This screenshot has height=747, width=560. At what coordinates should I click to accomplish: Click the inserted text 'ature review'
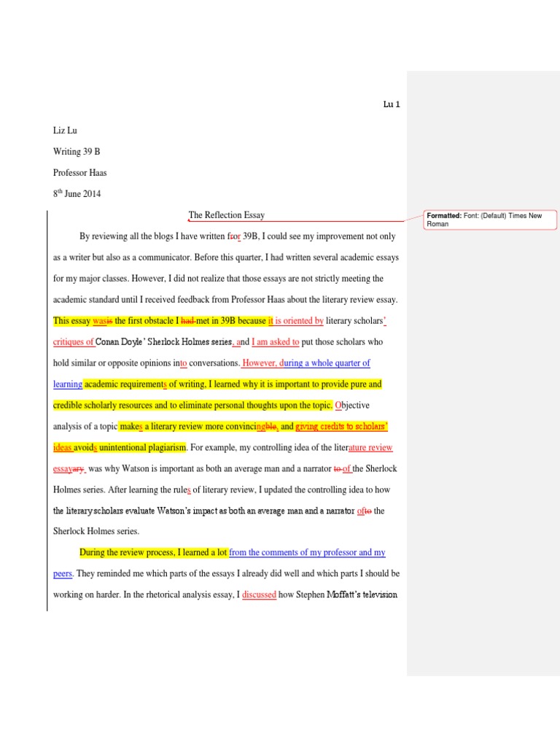(370, 447)
